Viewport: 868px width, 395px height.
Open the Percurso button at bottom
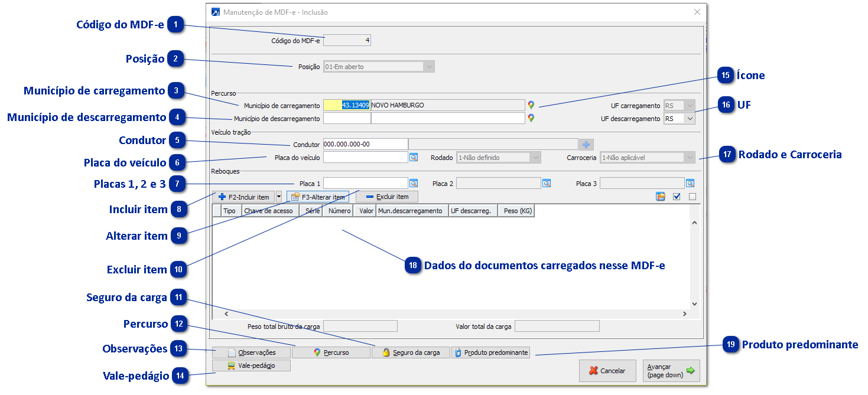331,352
